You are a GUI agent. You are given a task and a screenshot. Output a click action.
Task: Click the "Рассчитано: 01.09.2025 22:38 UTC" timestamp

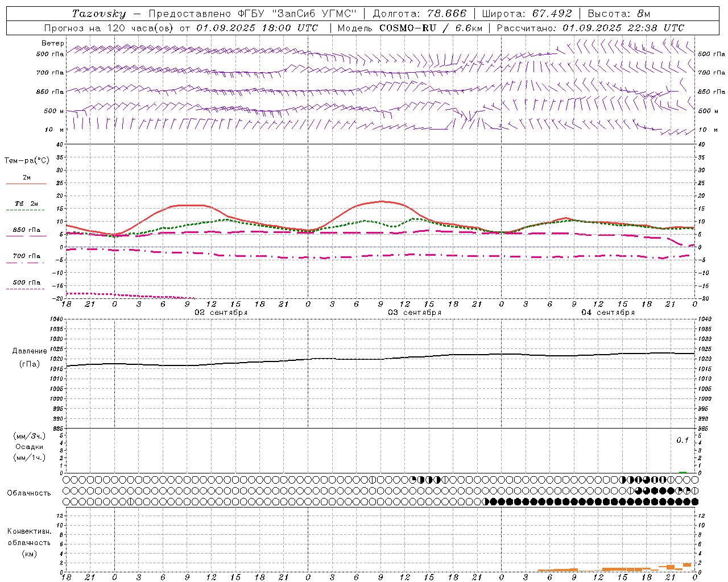click(x=590, y=28)
